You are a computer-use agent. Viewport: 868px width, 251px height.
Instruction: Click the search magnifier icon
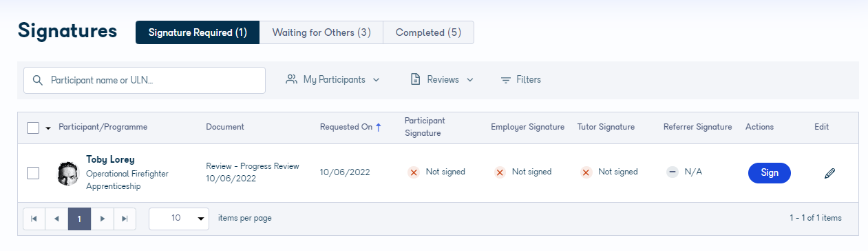point(38,80)
